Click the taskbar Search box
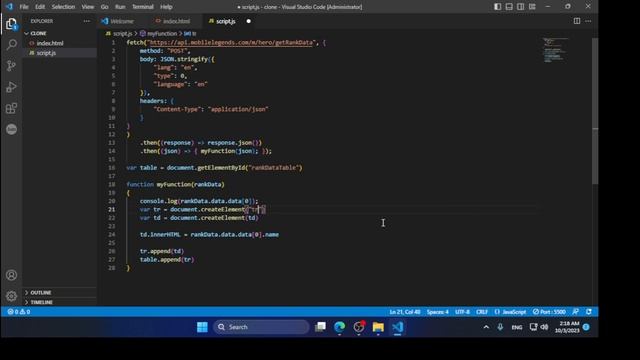The height and width of the screenshot is (360, 640). [261, 327]
